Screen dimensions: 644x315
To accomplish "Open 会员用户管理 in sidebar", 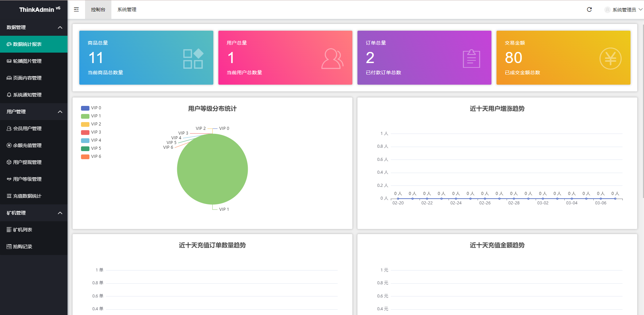I will [27, 128].
